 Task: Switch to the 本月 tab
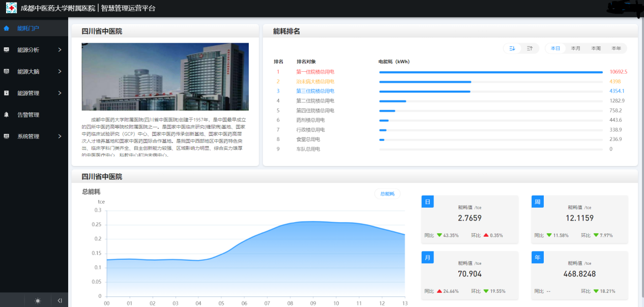tap(575, 48)
